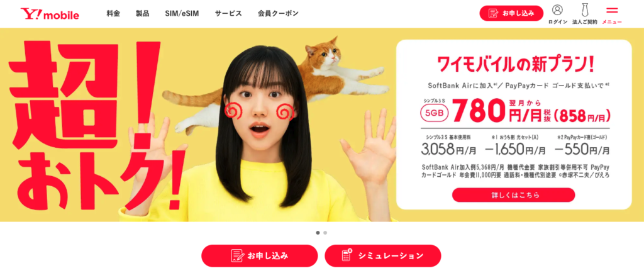This screenshot has height=273, width=644.
Task: Click the calculator icon on シミュレーション button
Action: click(348, 255)
